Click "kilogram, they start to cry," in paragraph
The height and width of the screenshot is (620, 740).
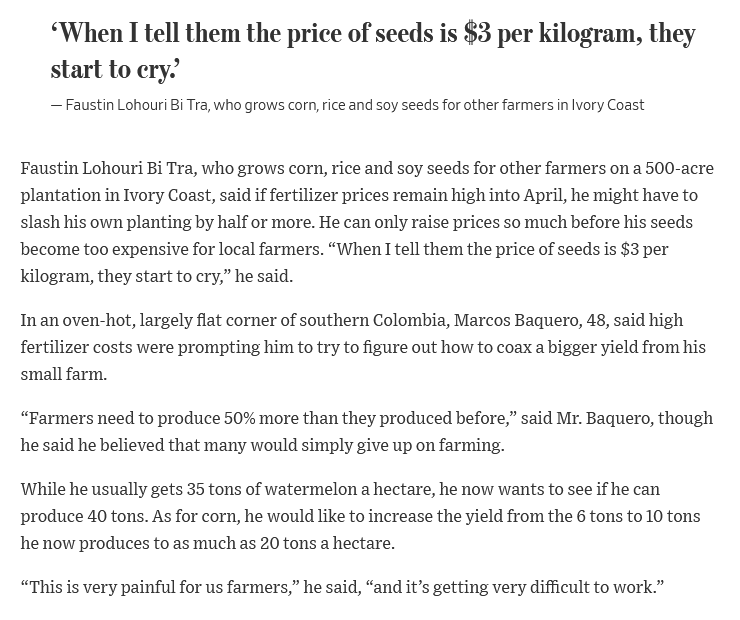(125, 276)
